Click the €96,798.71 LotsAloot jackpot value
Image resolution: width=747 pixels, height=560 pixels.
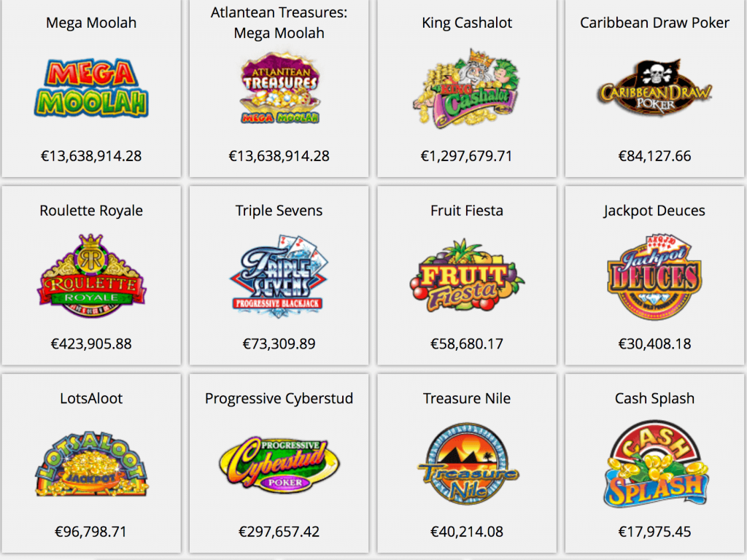click(x=91, y=532)
